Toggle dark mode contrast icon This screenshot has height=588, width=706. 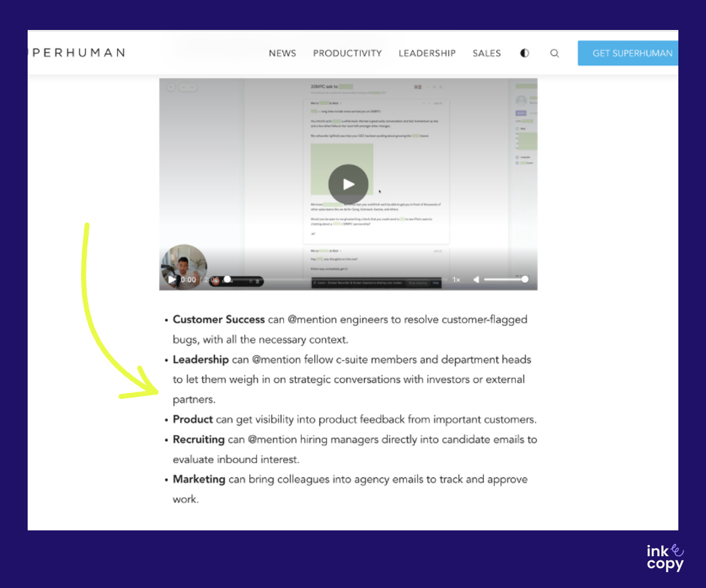(x=525, y=53)
